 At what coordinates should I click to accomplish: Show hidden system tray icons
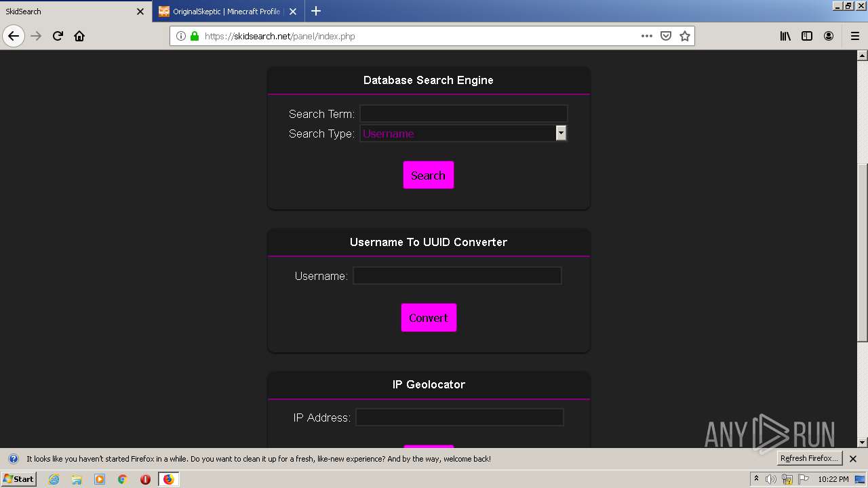[x=756, y=479]
